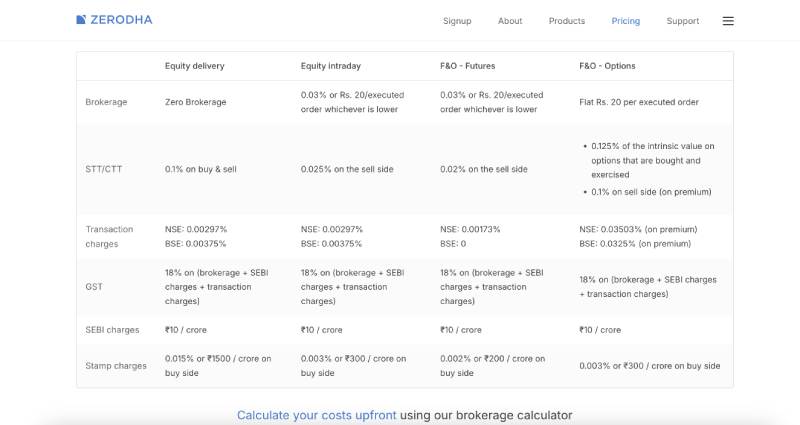800x425 pixels.
Task: Select 'BSE: 0.0325% (on premium)' text
Action: point(635,244)
